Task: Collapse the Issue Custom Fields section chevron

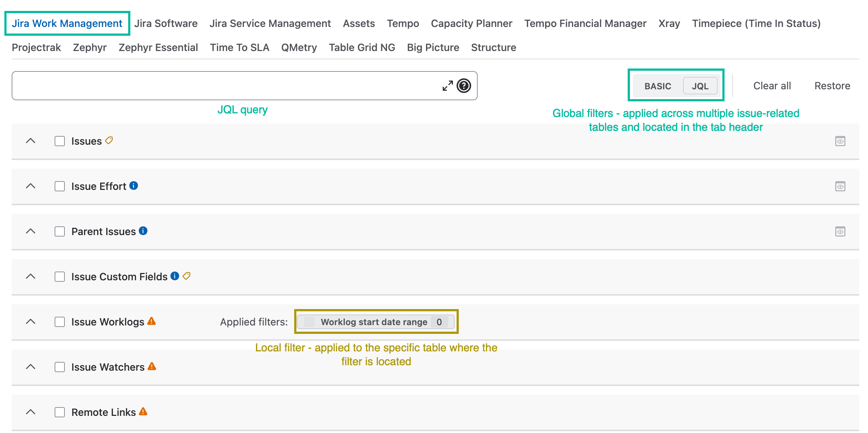Action: 31,276
